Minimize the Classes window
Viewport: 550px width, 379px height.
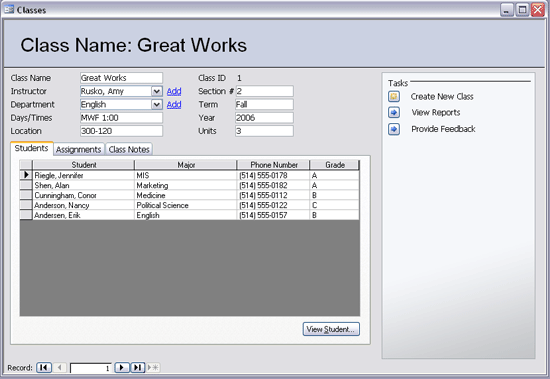point(507,10)
